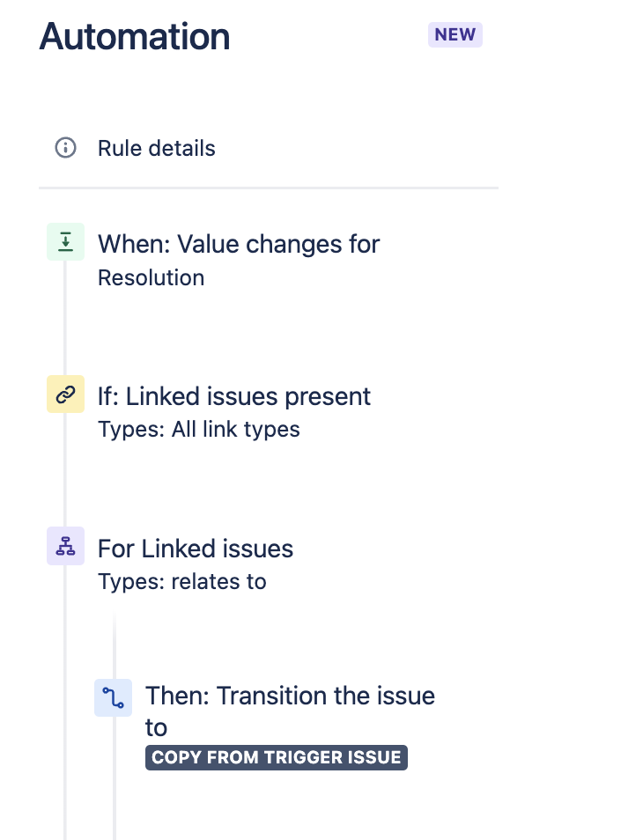This screenshot has height=840, width=643.
Task: Click the COPY FROM TRIGGER ISSUE tag
Action: (x=276, y=757)
